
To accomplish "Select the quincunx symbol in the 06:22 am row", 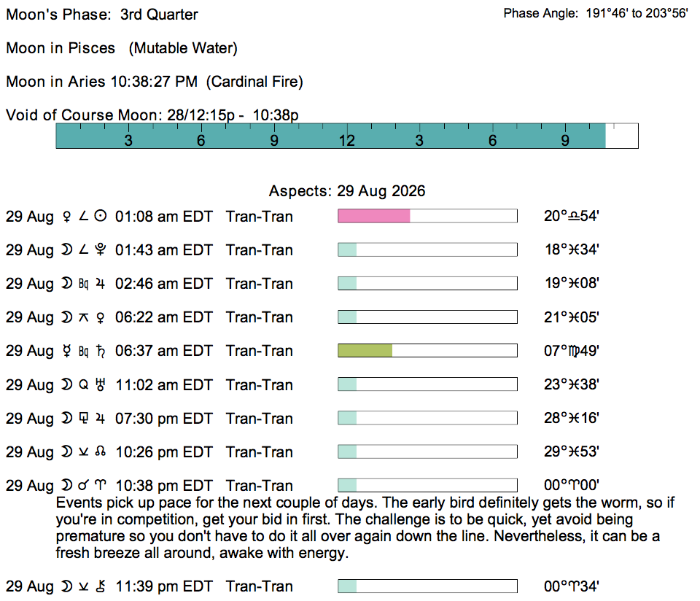I will (83, 317).
